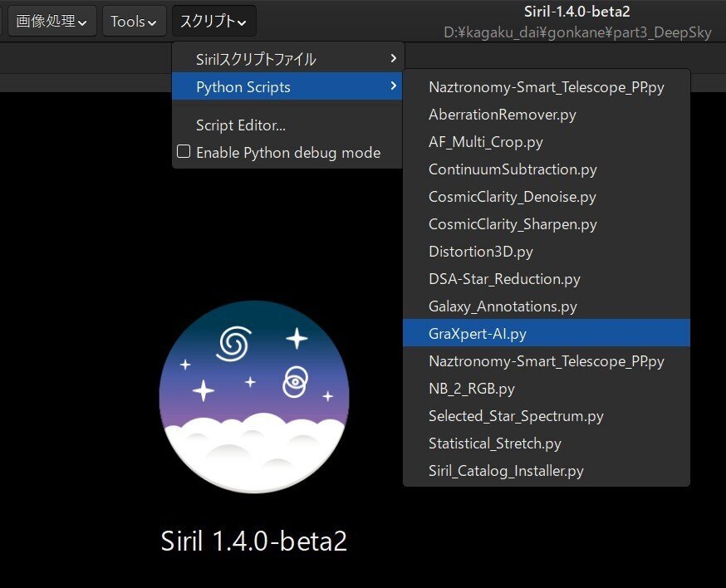Viewport: 726px width, 588px height.
Task: Run the DSA_Star_Reduction.py script
Action: tap(504, 278)
